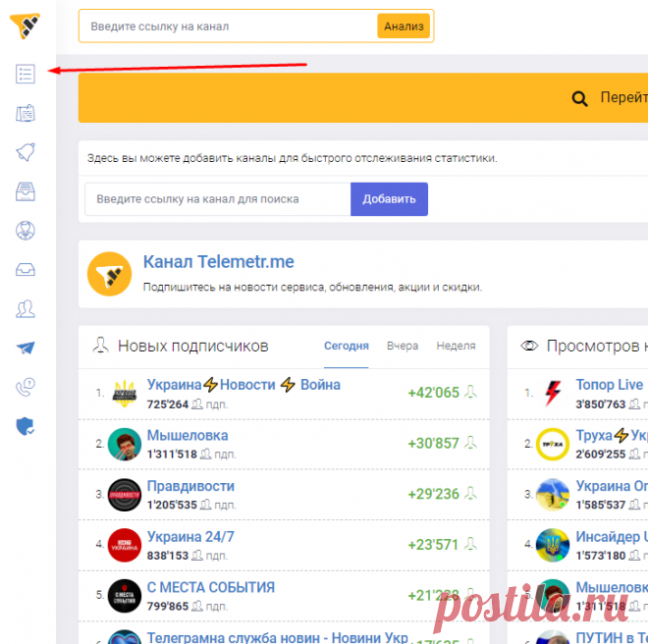Image resolution: width=648 pixels, height=644 pixels.
Task: Click the 3'850'763 subscribers count
Action: coord(601,403)
